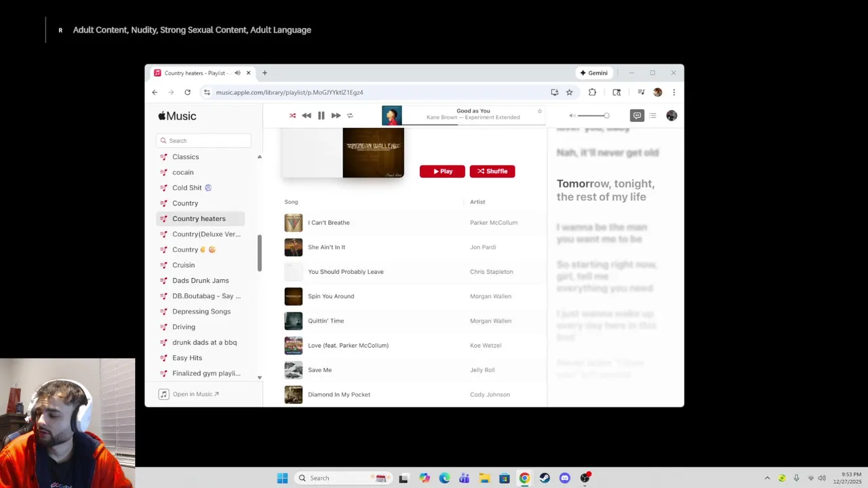Click the Apple Music logo

[x=177, y=116]
